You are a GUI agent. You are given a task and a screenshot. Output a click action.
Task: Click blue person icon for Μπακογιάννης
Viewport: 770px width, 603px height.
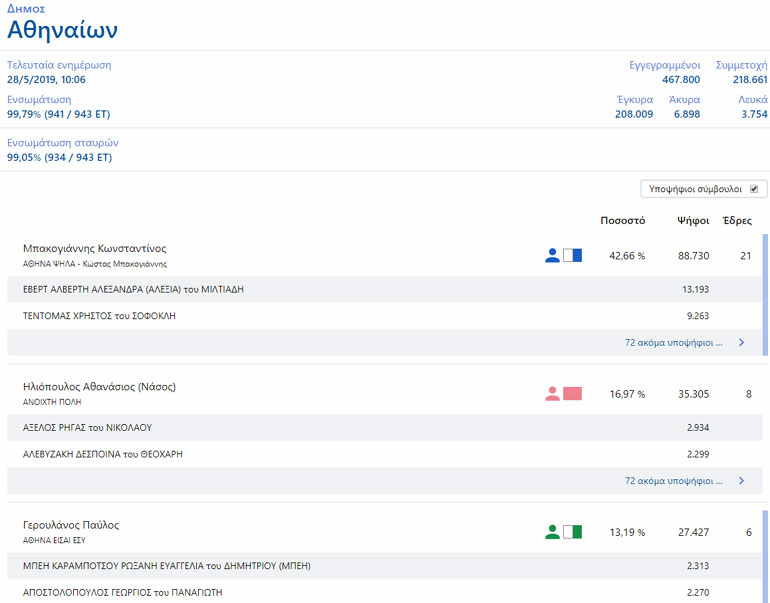tap(552, 256)
